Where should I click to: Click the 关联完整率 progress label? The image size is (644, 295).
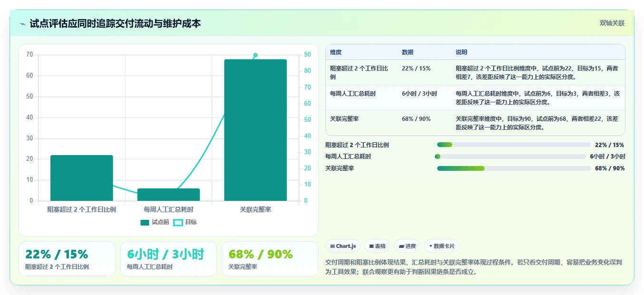click(x=340, y=168)
